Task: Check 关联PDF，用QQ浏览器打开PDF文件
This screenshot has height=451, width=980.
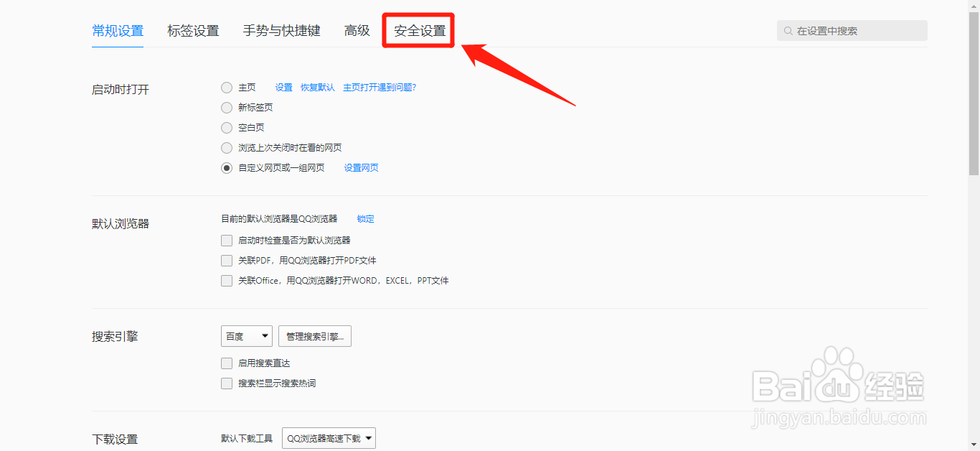Action: pyautogui.click(x=226, y=260)
